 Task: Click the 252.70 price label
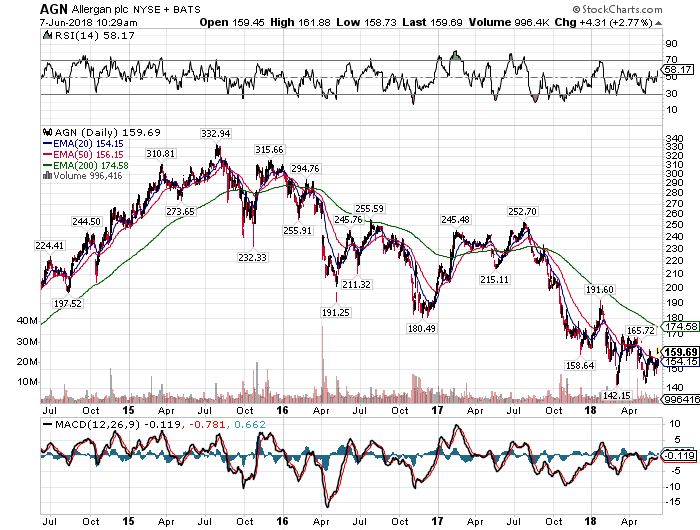pos(522,211)
